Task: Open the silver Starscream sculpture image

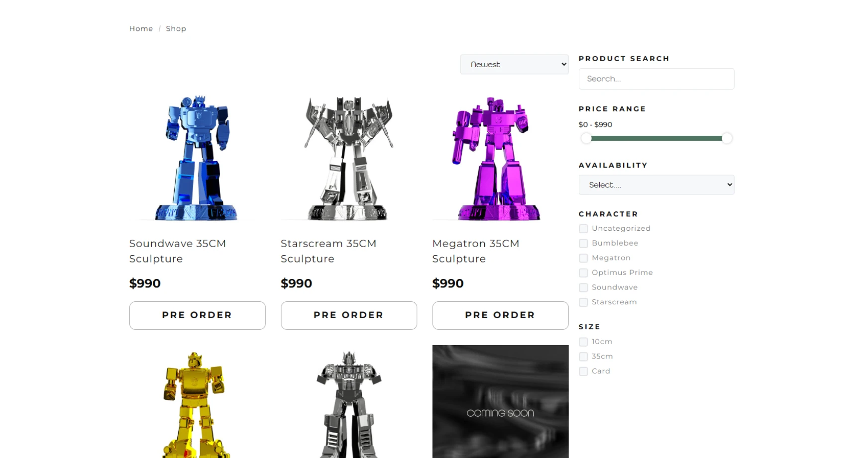Action: click(x=348, y=157)
